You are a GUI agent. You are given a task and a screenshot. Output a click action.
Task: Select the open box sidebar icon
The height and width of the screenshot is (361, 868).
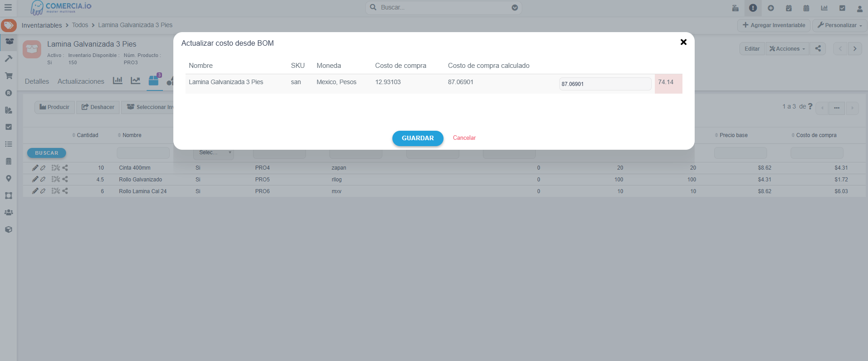pos(9,42)
